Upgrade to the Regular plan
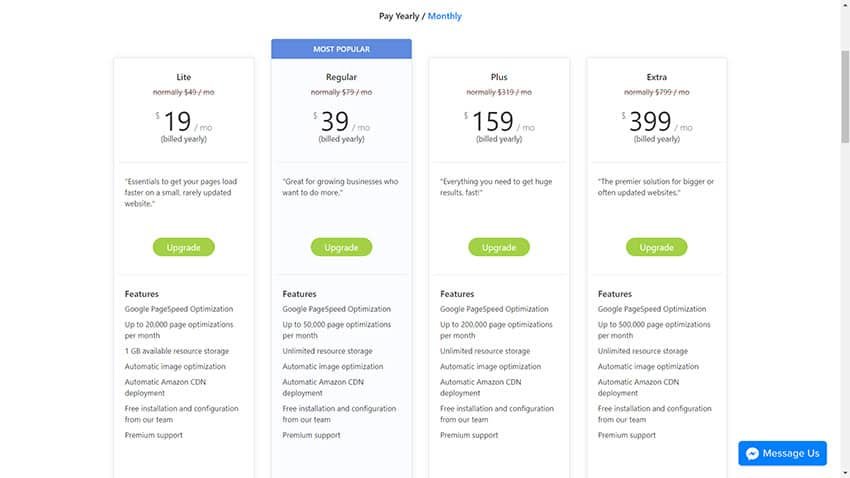Screen dimensions: 850x478 point(341,247)
